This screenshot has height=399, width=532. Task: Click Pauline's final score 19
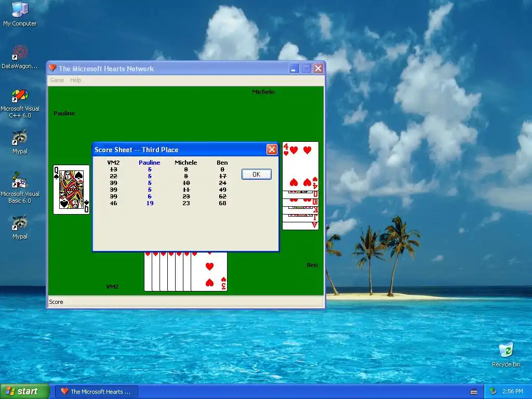point(150,203)
